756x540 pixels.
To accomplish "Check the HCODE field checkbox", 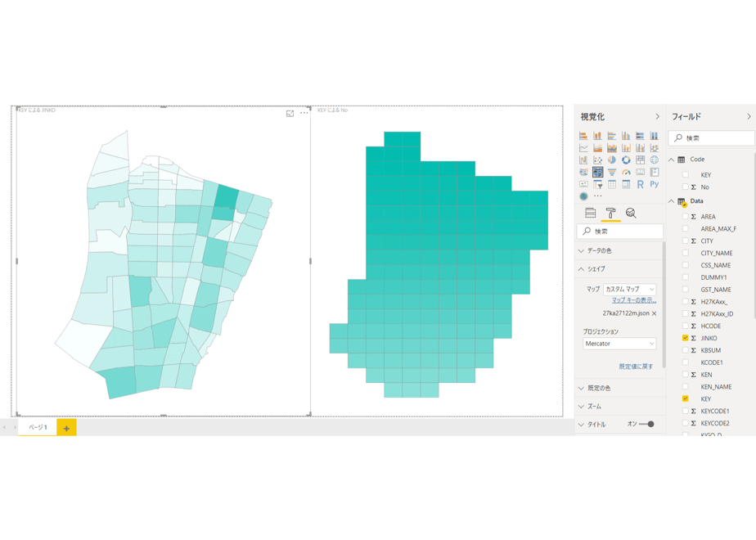I will [685, 326].
